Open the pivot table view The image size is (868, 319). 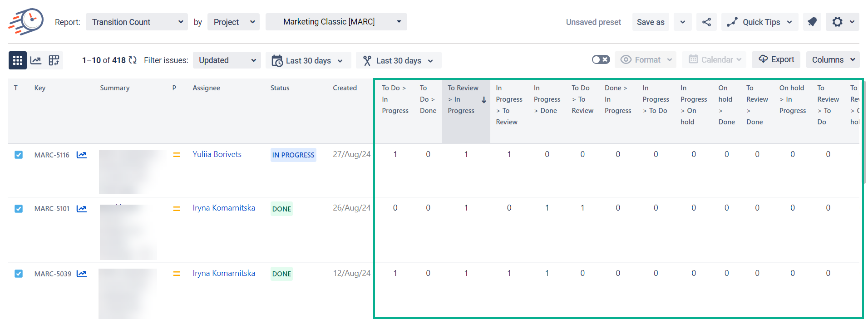(x=54, y=60)
